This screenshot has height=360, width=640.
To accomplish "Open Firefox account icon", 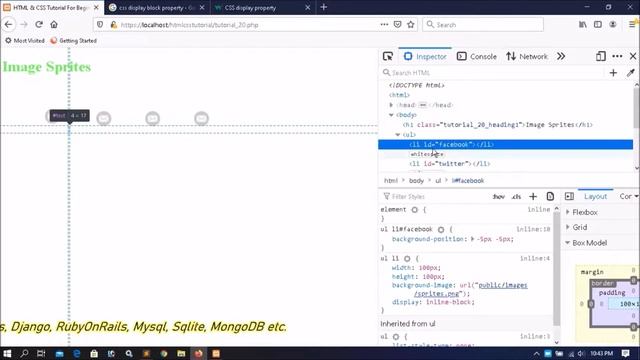I will [613, 24].
